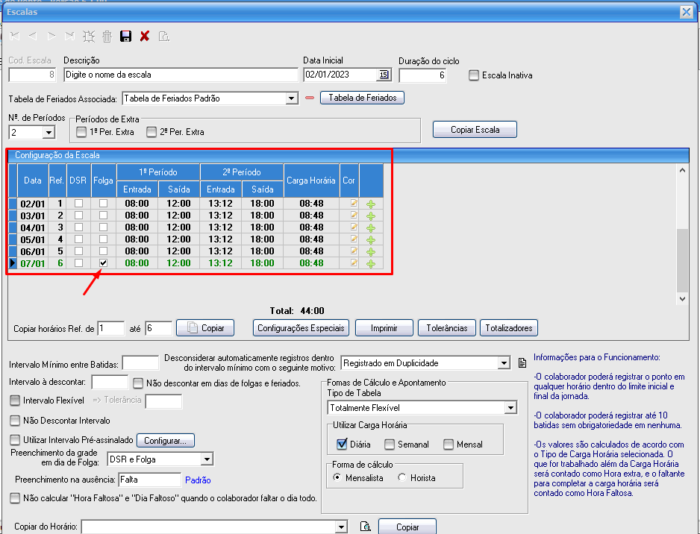Open the Tabela de Feriados Associada dropdown
Viewport: 700px width, 534px height.
coord(291,98)
